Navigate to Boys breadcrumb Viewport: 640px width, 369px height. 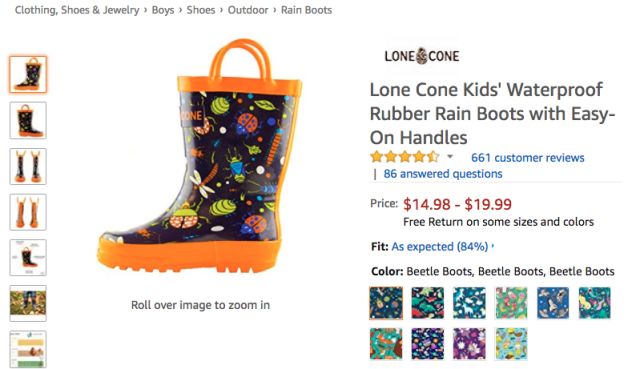tap(163, 10)
